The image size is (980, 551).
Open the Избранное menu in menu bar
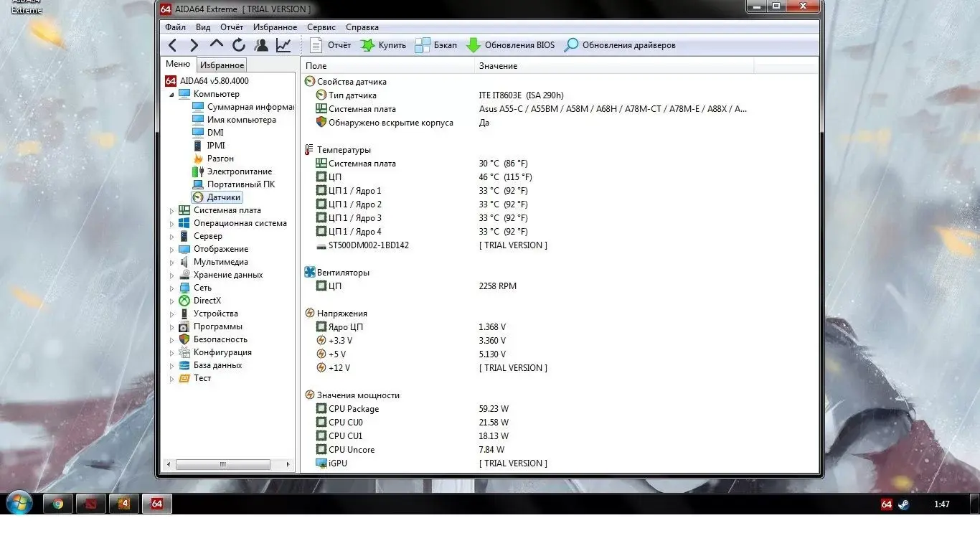(x=275, y=27)
